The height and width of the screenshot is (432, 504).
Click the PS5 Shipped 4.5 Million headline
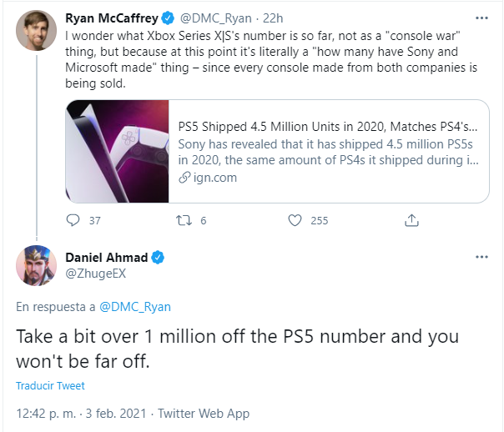[x=328, y=127]
